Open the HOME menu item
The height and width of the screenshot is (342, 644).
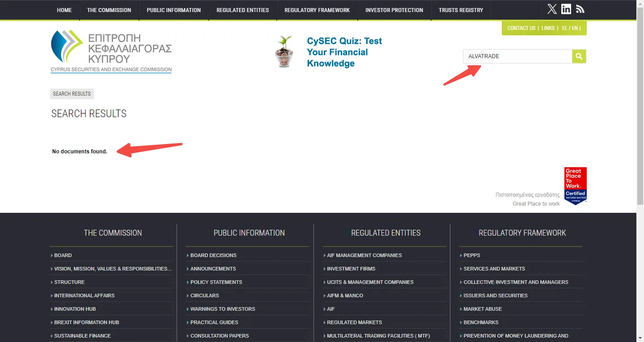click(x=64, y=10)
